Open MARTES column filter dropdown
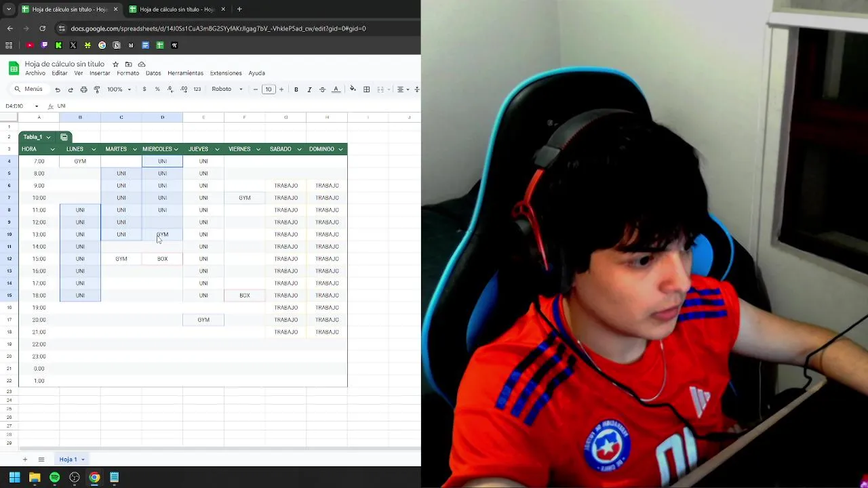The width and height of the screenshot is (868, 488). [135, 149]
